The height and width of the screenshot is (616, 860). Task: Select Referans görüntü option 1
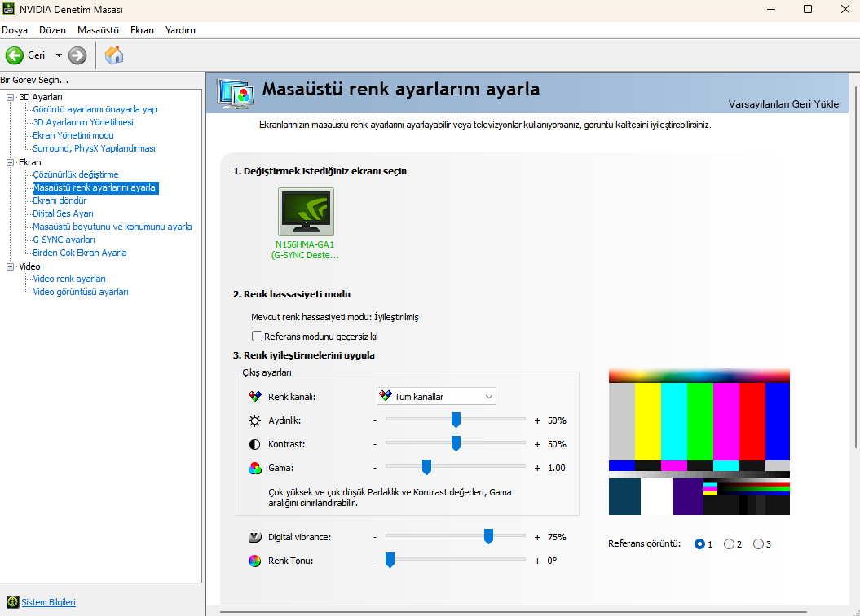click(x=699, y=543)
